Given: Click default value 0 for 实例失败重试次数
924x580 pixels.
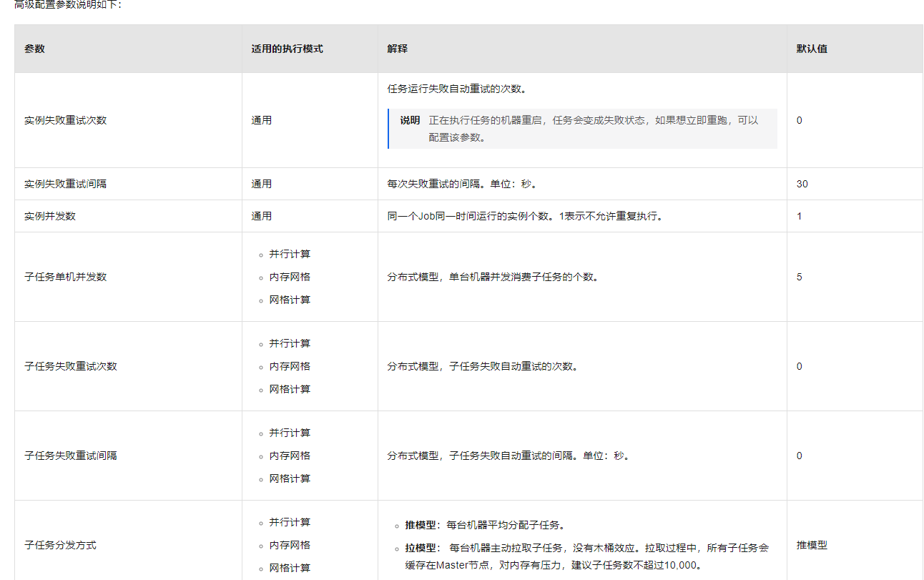Looking at the screenshot, I should pos(800,120).
